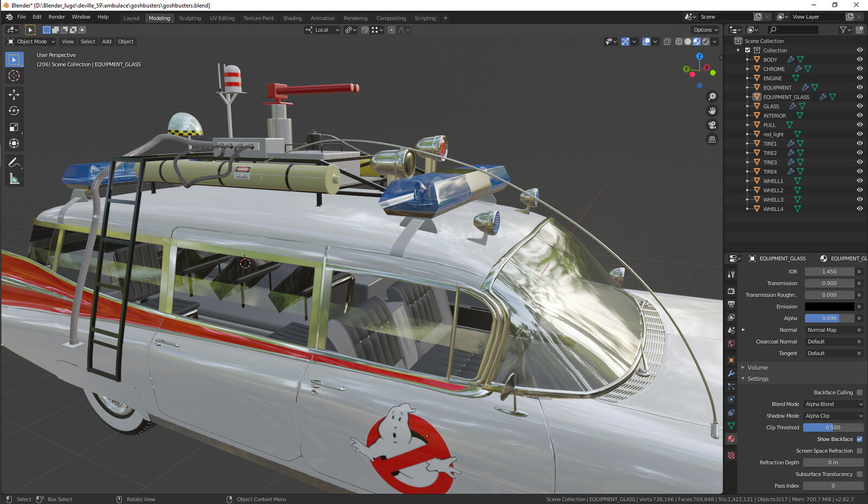Enable the Subsurface Translucency checkbox
The height and width of the screenshot is (504, 868).
[859, 474]
